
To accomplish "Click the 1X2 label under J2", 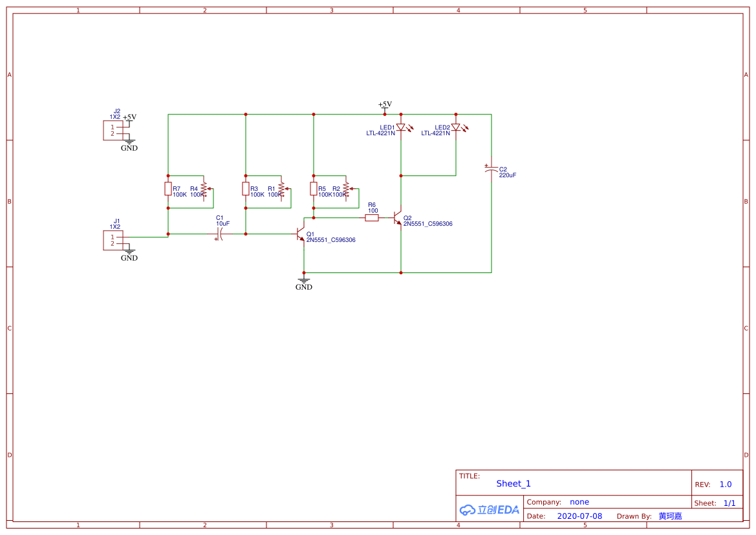I will [114, 117].
